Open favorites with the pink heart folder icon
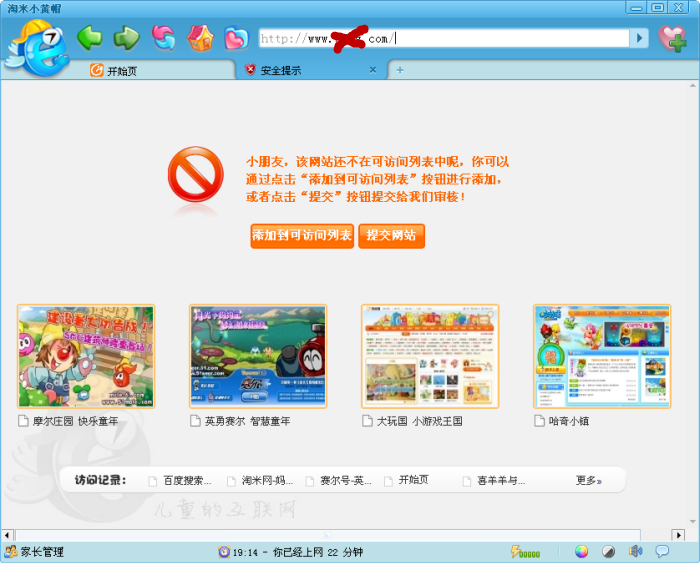700x563 pixels. [x=237, y=38]
